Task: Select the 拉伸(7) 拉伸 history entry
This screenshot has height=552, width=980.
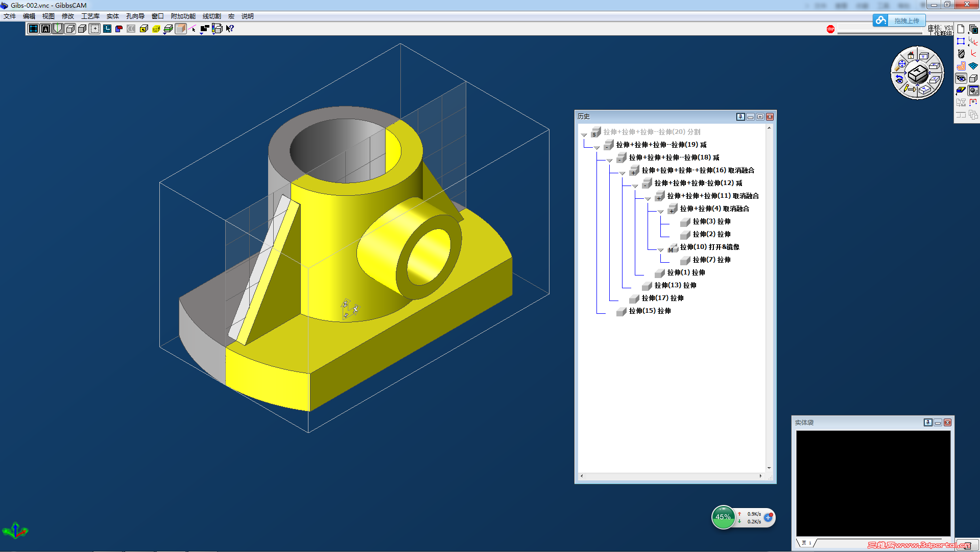Action: tap(711, 260)
